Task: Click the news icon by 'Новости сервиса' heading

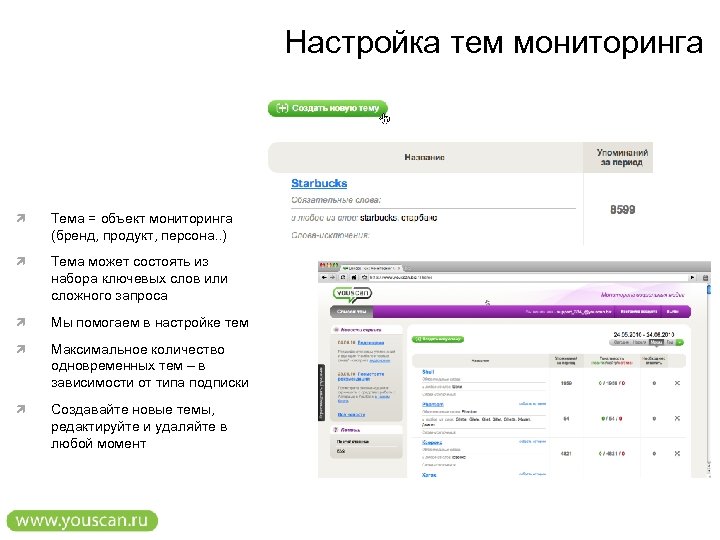Action: pyautogui.click(x=336, y=330)
